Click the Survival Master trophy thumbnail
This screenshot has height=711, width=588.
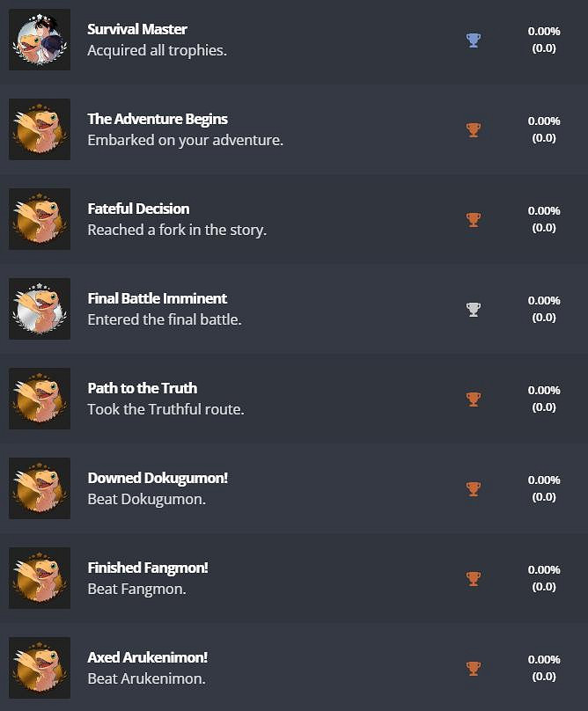(40, 40)
